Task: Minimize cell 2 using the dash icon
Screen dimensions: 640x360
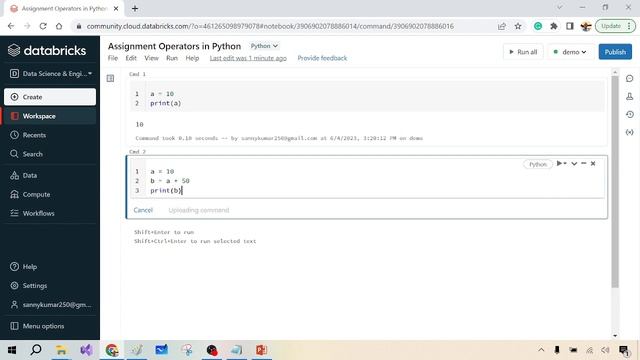Action: click(584, 164)
